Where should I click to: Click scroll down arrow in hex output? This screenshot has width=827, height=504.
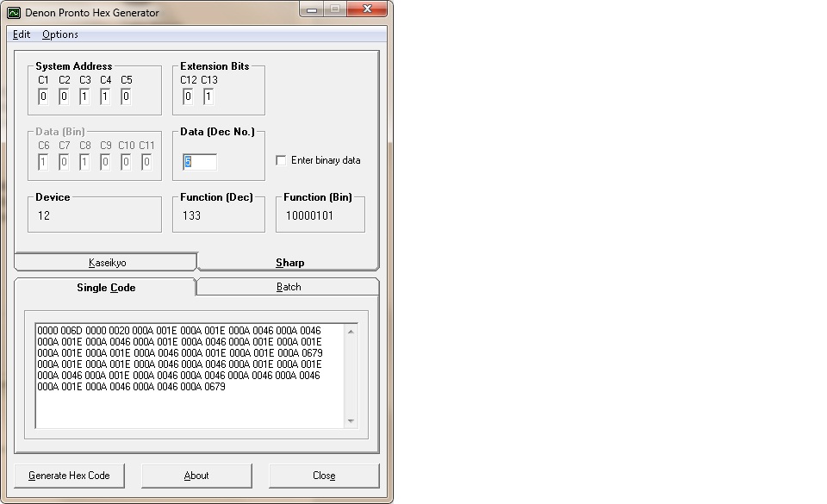tap(351, 420)
